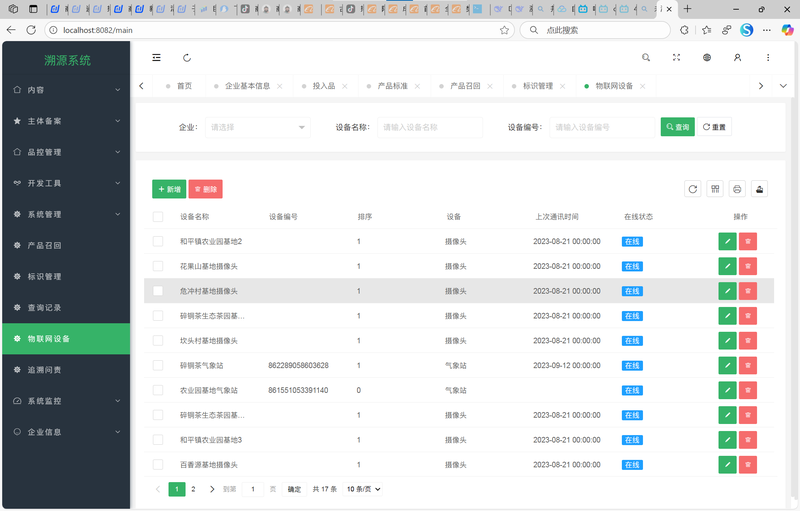Click the green 新增 button

tap(169, 189)
